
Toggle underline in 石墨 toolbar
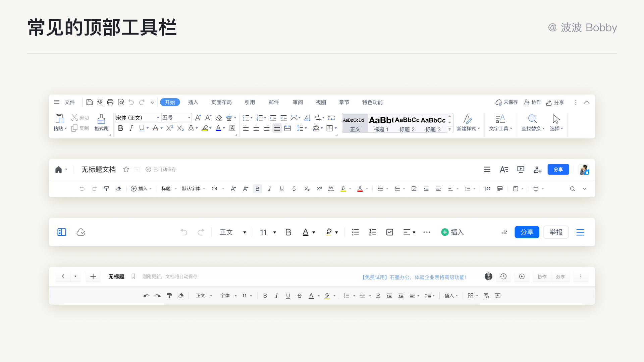pos(288,296)
